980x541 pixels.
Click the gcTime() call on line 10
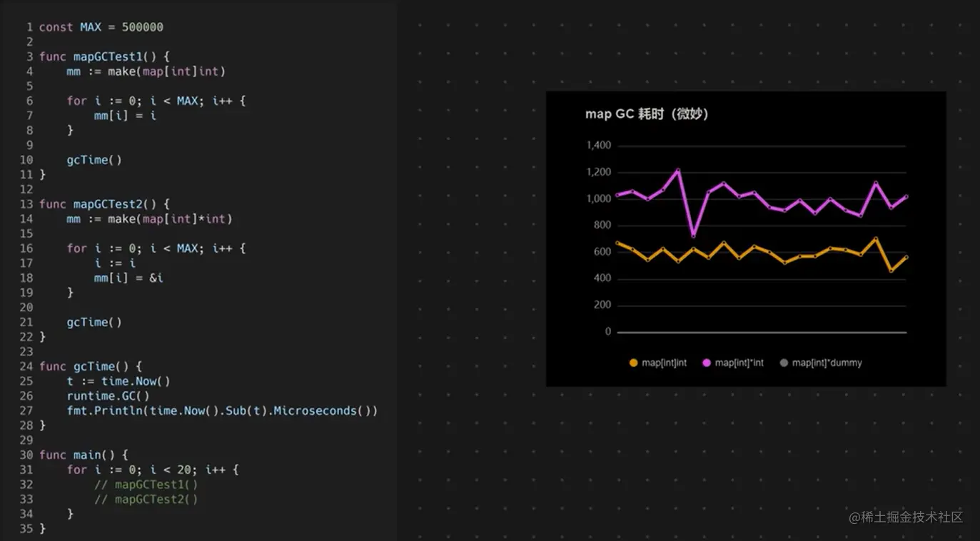[94, 160]
